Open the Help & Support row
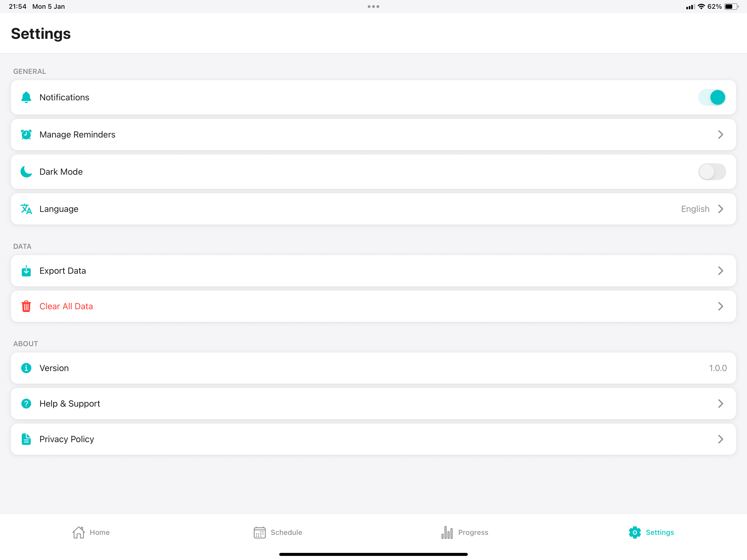 click(373, 404)
